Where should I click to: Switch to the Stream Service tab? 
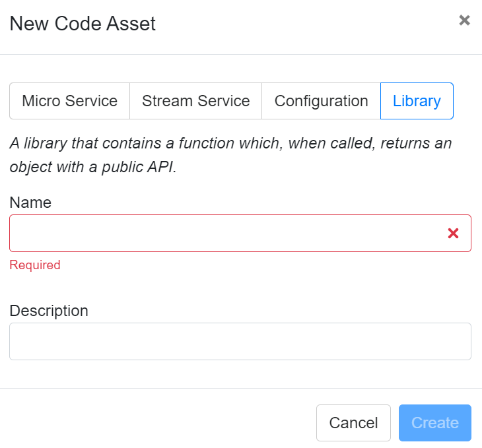pyautogui.click(x=195, y=101)
